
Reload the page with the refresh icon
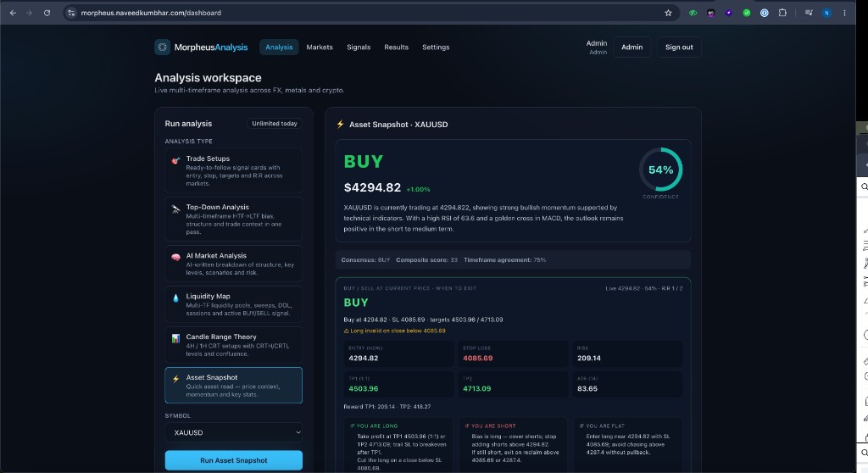pyautogui.click(x=47, y=13)
